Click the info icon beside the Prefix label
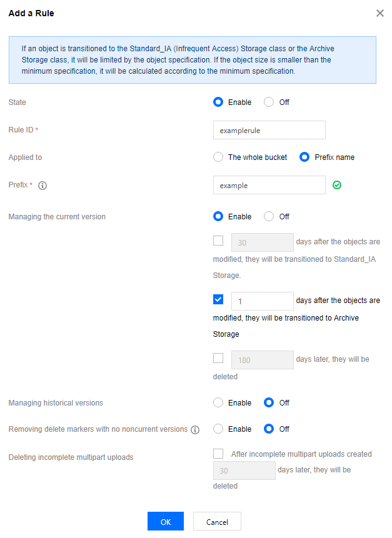392x538 pixels. click(43, 186)
